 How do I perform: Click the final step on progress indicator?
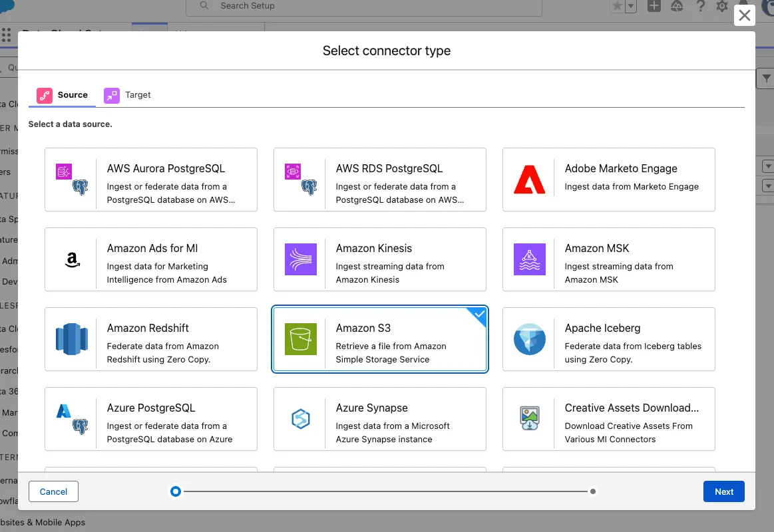592,491
